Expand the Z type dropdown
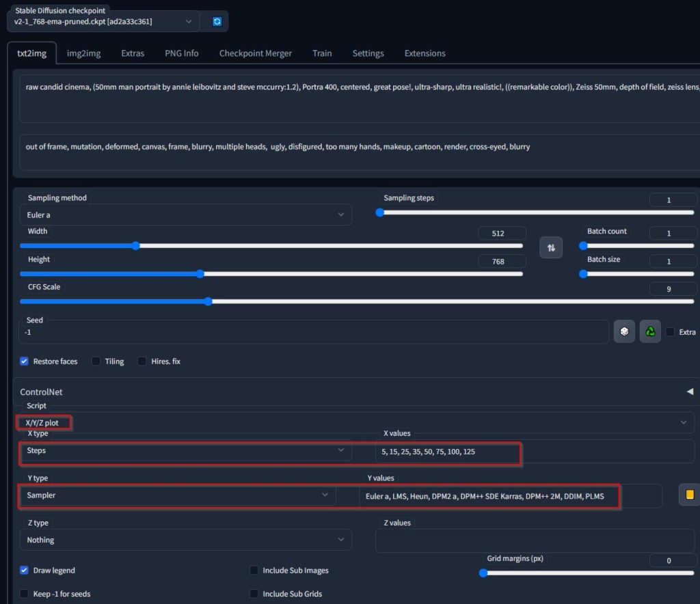 click(185, 540)
